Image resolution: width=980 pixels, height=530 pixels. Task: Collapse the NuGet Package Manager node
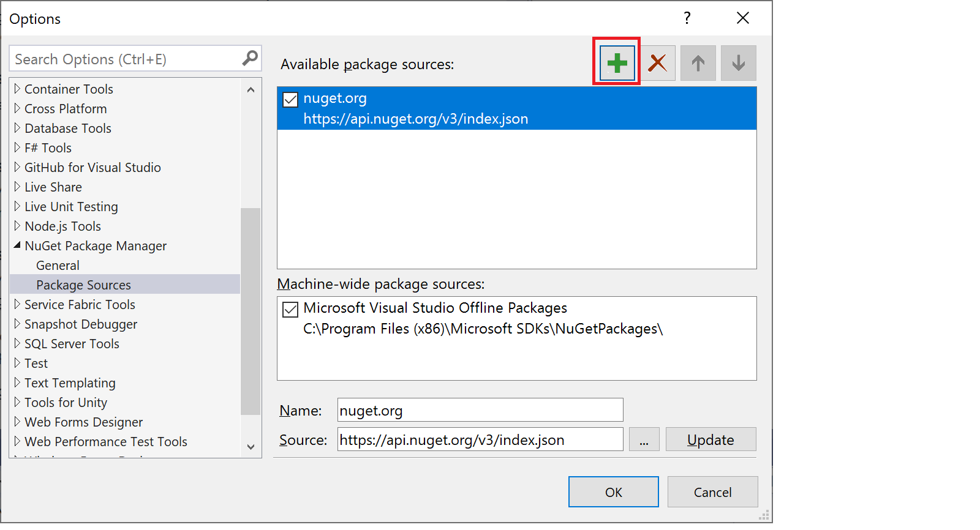pyautogui.click(x=17, y=245)
